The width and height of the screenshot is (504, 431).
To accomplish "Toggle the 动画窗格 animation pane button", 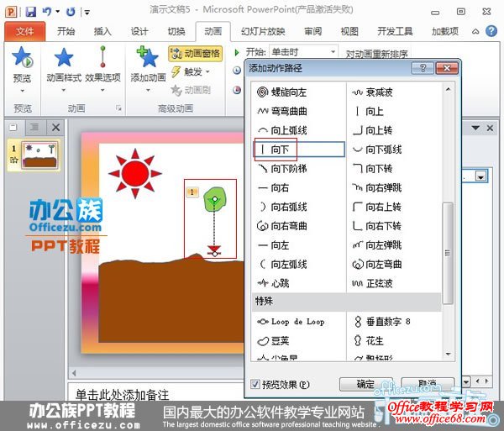I will [196, 53].
